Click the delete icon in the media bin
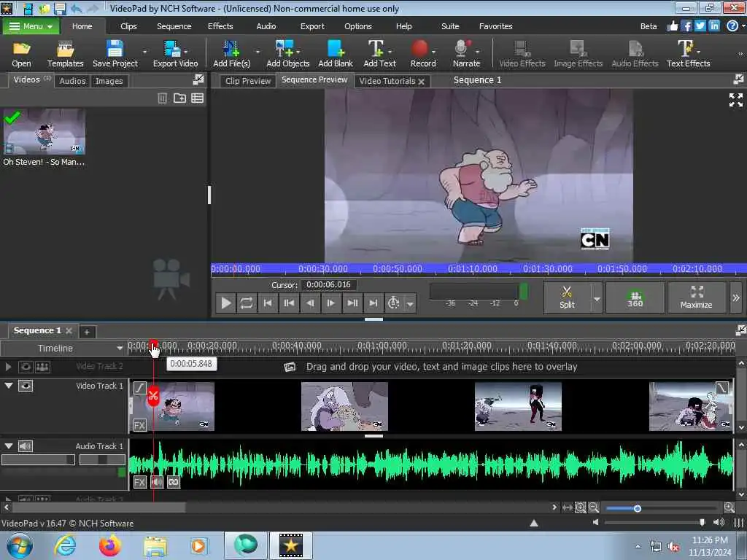This screenshot has width=747, height=560. coord(163,98)
